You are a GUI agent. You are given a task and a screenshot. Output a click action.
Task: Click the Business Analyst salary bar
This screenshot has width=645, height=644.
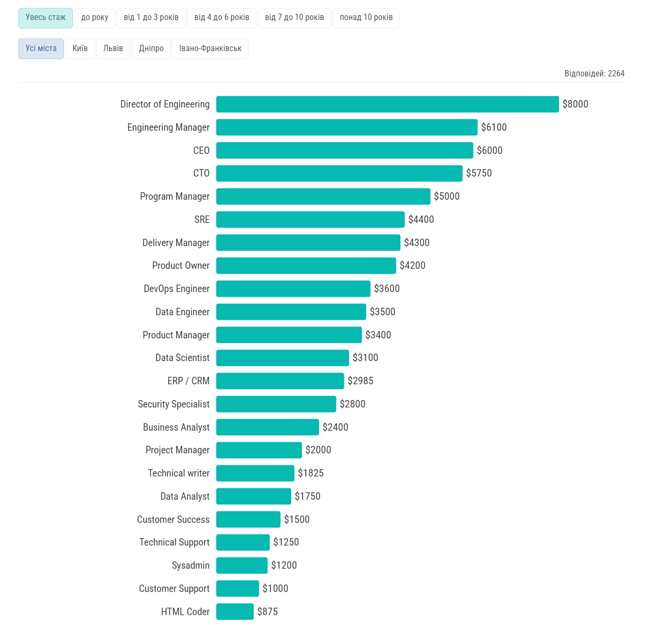(x=267, y=427)
